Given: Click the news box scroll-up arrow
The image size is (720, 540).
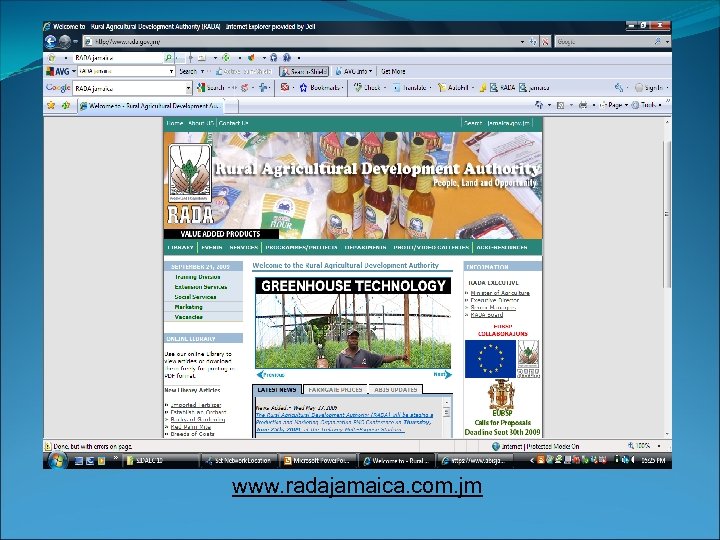Looking at the screenshot, I should (446, 401).
